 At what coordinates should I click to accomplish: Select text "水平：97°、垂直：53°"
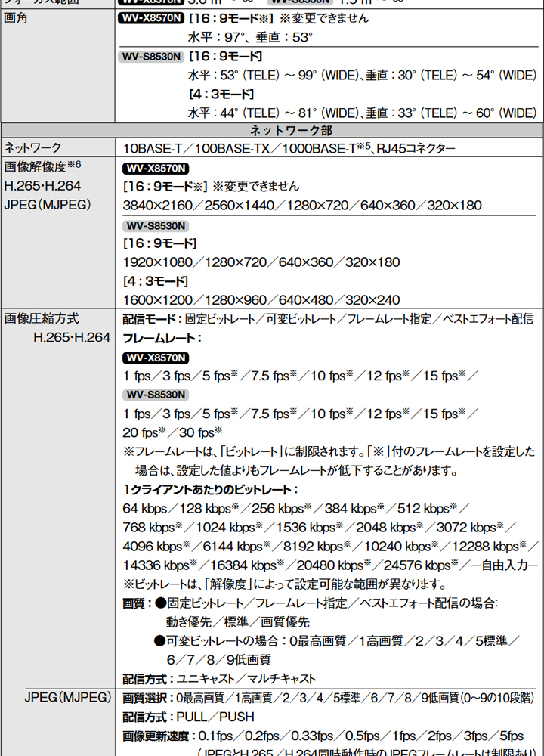click(x=250, y=37)
